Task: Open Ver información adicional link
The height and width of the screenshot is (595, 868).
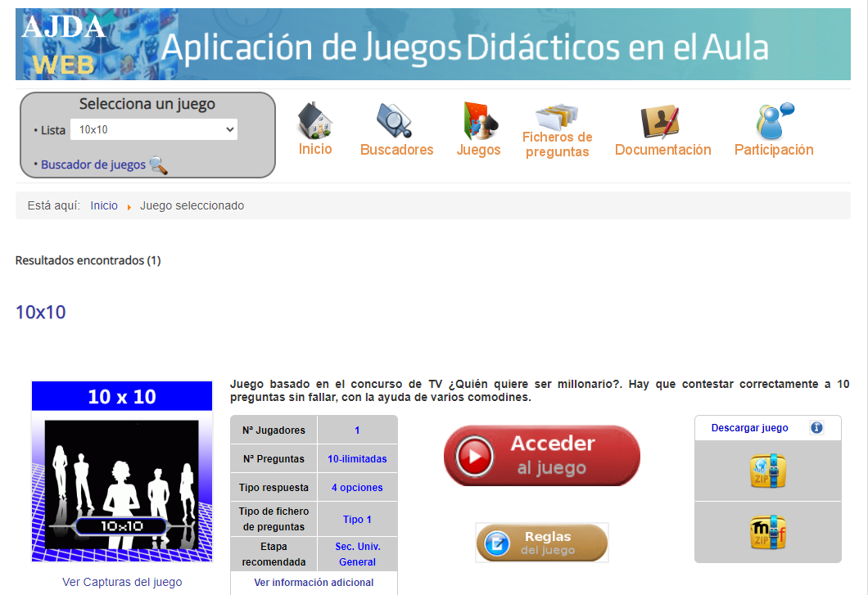Action: click(314, 583)
